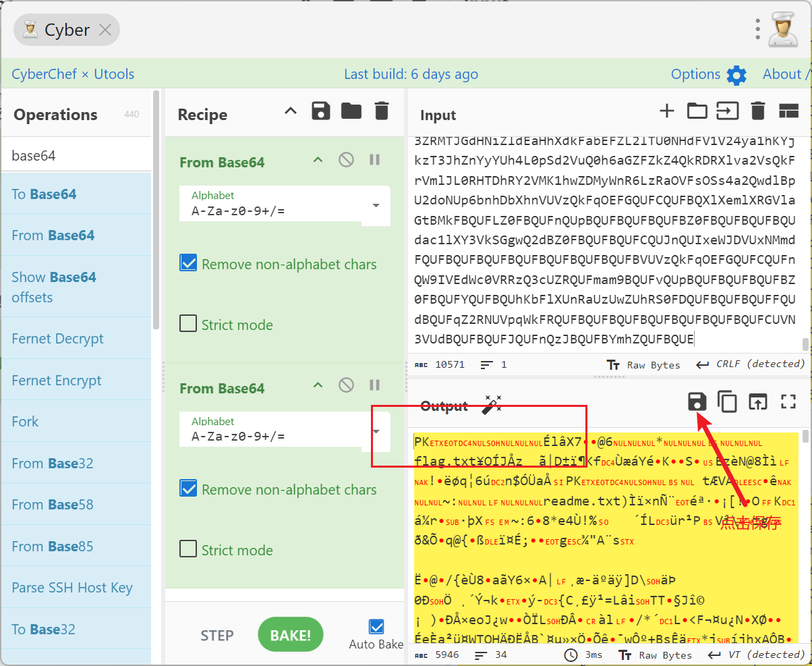
Task: Click Last build: 6 days ago
Action: pos(411,74)
